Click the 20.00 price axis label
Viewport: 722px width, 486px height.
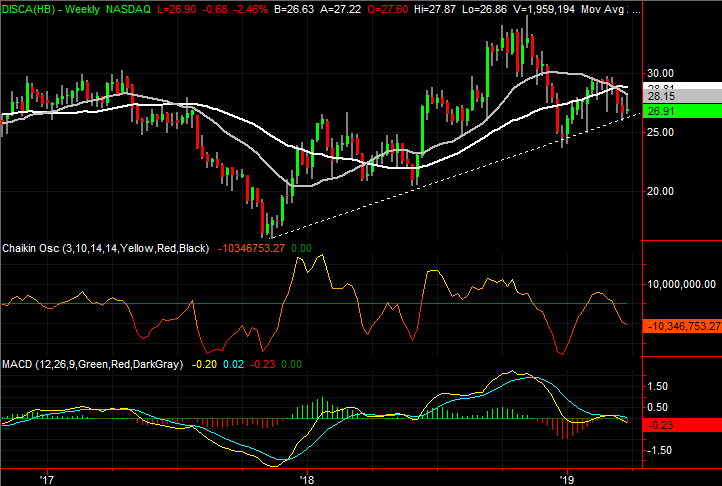click(662, 191)
